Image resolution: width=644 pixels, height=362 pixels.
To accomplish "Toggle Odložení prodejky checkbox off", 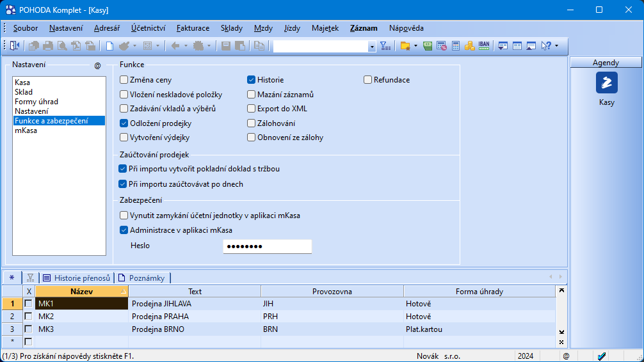I will (124, 123).
